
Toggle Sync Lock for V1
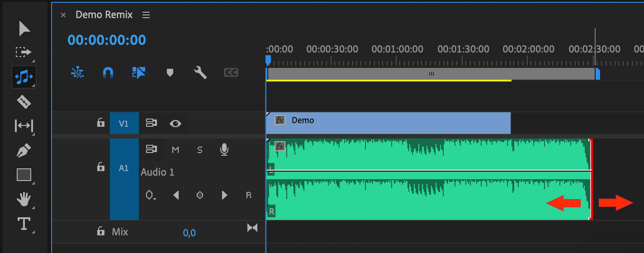click(x=152, y=123)
